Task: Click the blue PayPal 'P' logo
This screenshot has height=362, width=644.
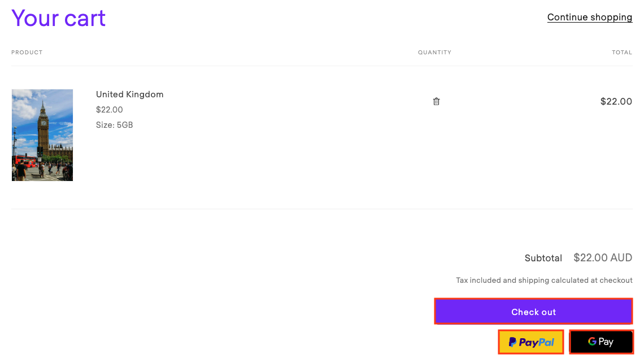Action: point(512,342)
